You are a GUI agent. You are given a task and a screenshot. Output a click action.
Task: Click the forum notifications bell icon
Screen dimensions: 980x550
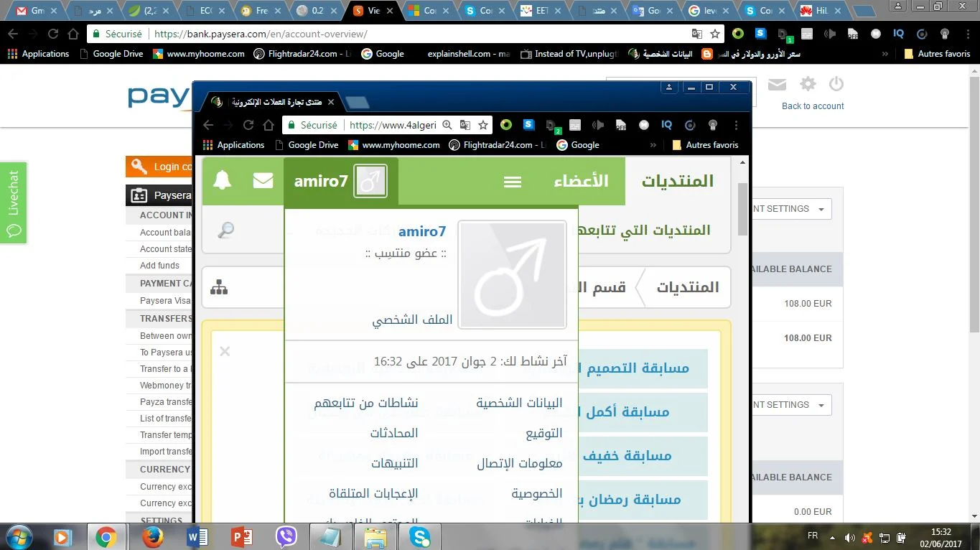223,180
